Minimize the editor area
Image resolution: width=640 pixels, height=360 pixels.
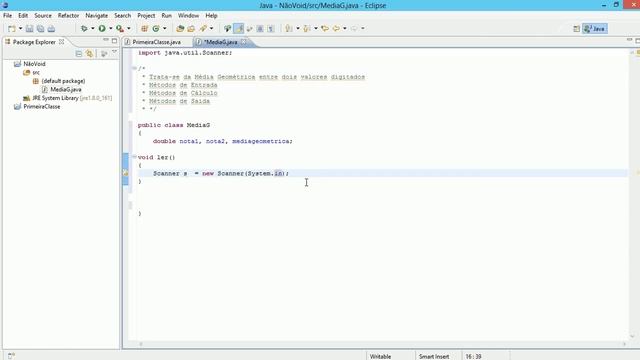(x=629, y=40)
